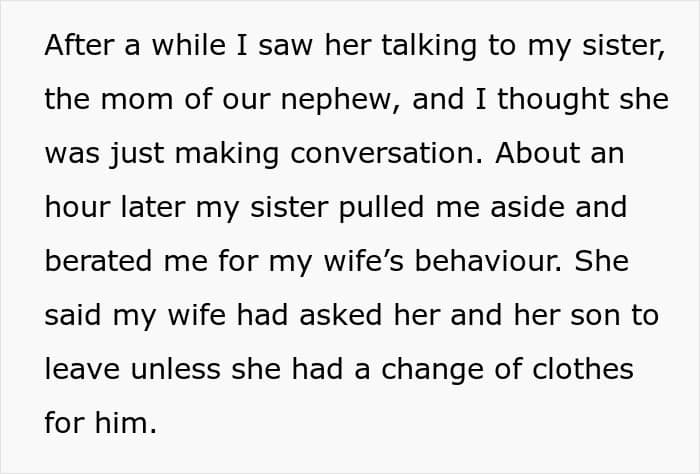Viewport: 700px width, 474px height.
Task: Click on the word "hour"
Action: (77, 207)
